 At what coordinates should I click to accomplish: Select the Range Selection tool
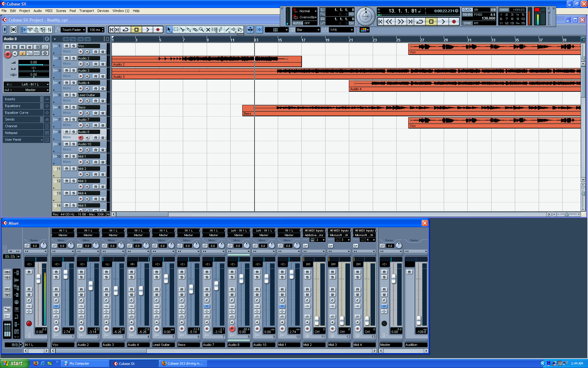tap(176, 30)
